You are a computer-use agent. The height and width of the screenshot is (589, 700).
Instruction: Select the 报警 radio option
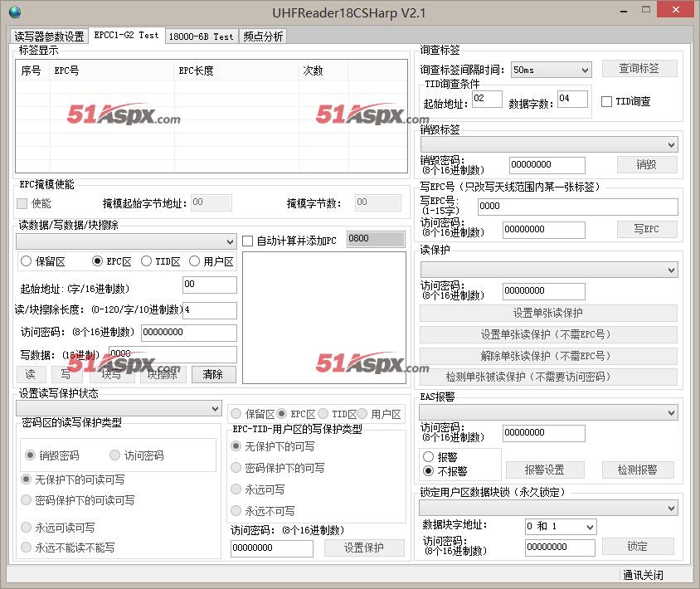click(x=428, y=457)
